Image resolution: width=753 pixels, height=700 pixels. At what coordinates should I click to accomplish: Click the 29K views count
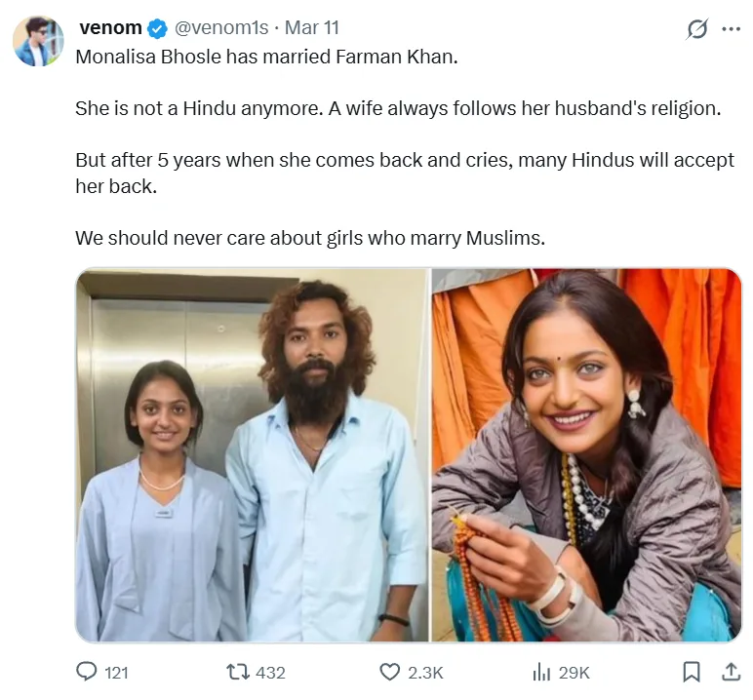(x=575, y=673)
